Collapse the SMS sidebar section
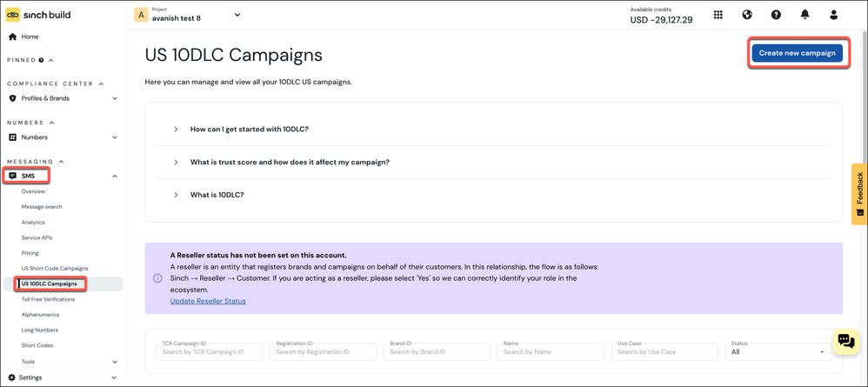868x387 pixels. (115, 176)
